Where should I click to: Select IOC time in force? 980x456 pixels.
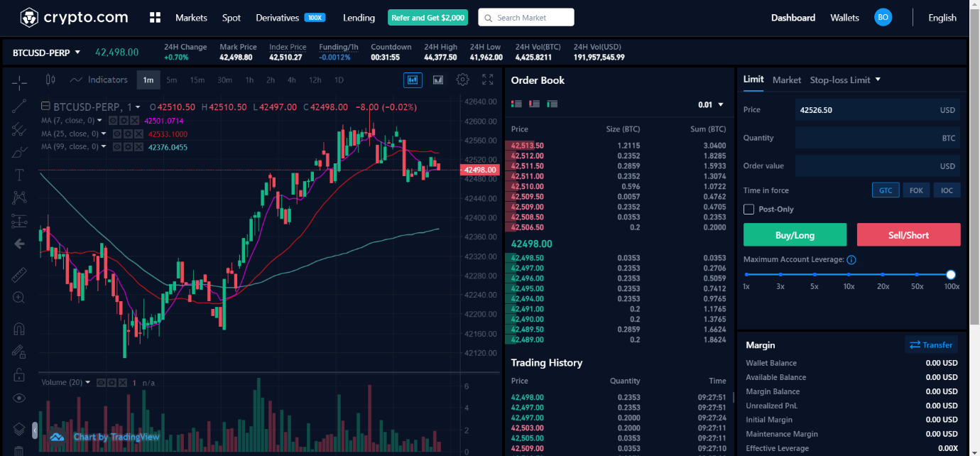click(x=947, y=190)
